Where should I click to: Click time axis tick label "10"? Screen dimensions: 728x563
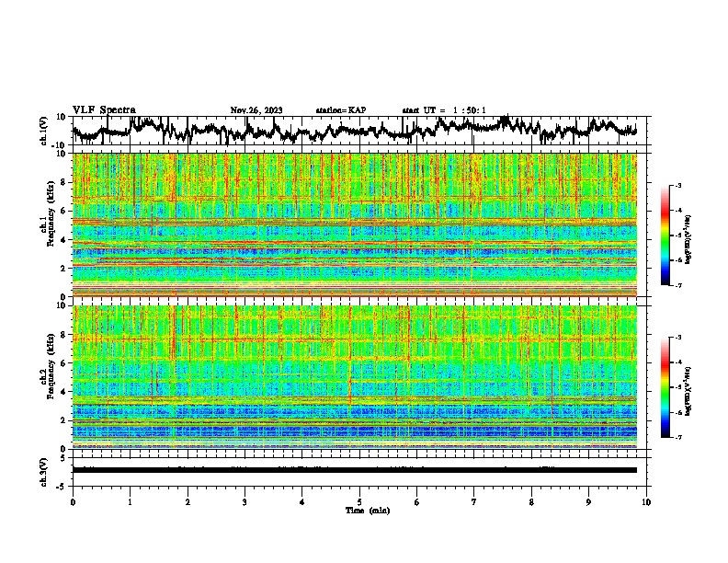pyautogui.click(x=646, y=502)
